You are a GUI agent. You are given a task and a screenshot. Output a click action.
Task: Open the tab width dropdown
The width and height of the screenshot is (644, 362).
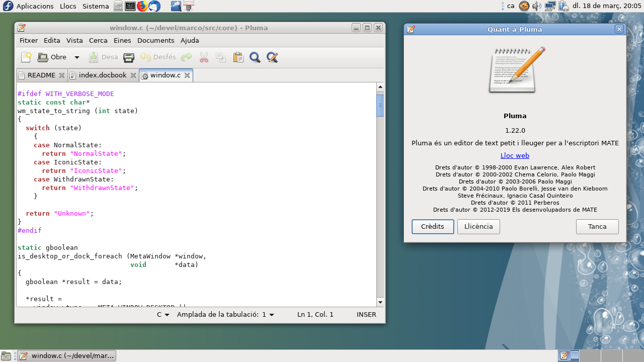[x=225, y=315]
